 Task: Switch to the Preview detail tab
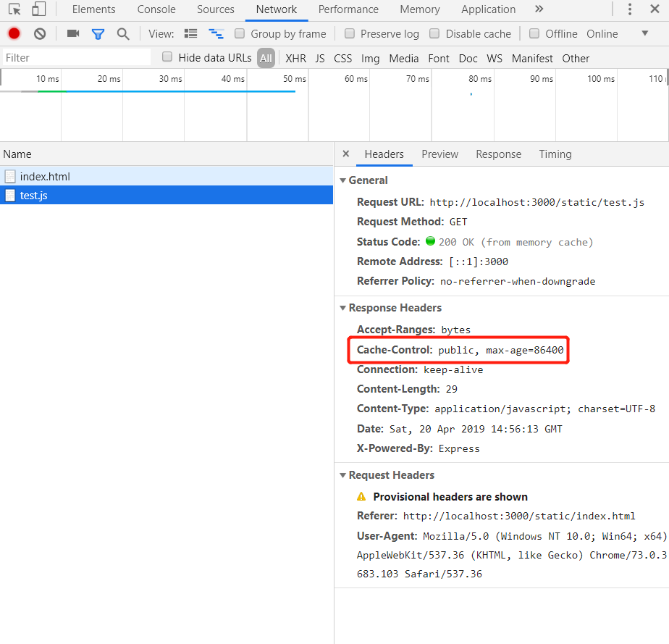[x=440, y=154]
